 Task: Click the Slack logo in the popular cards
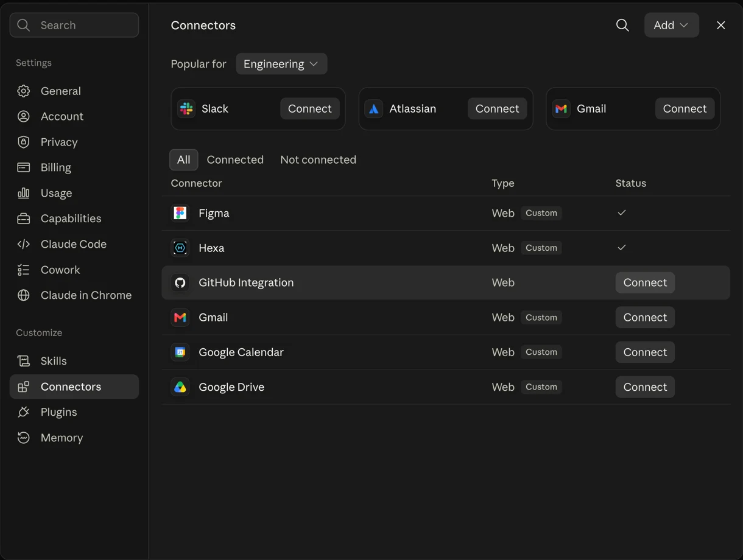pos(186,108)
